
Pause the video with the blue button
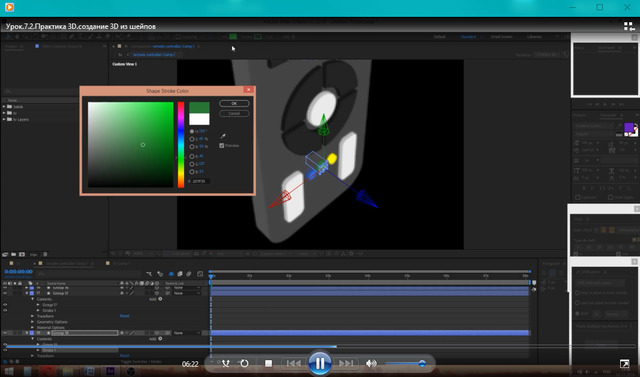tap(320, 363)
